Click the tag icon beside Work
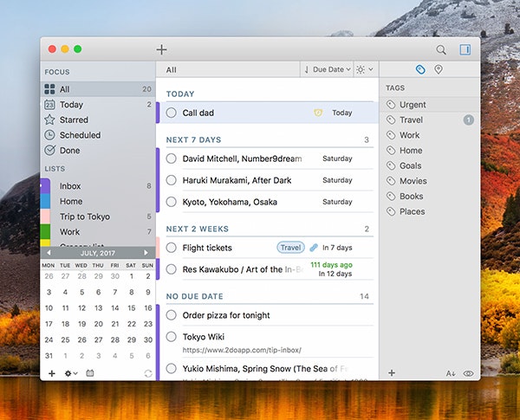 point(391,135)
